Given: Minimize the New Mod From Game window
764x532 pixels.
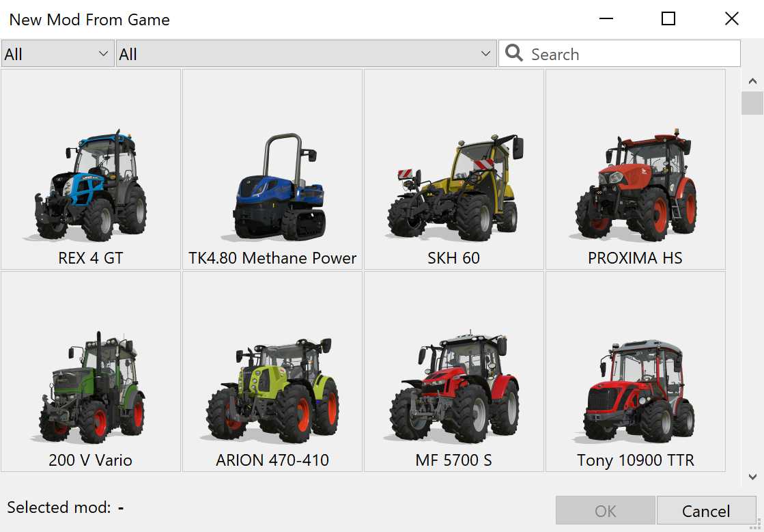Looking at the screenshot, I should pyautogui.click(x=606, y=19).
